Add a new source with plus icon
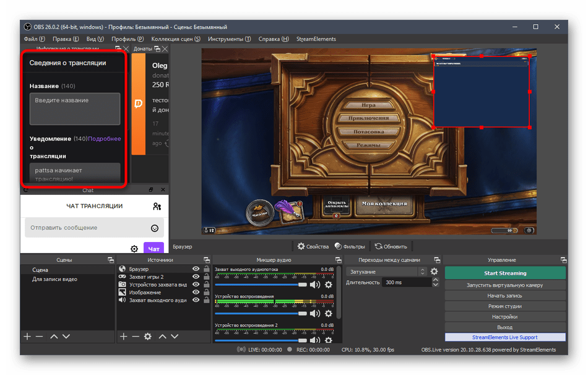The height and width of the screenshot is (375, 588). click(x=123, y=336)
